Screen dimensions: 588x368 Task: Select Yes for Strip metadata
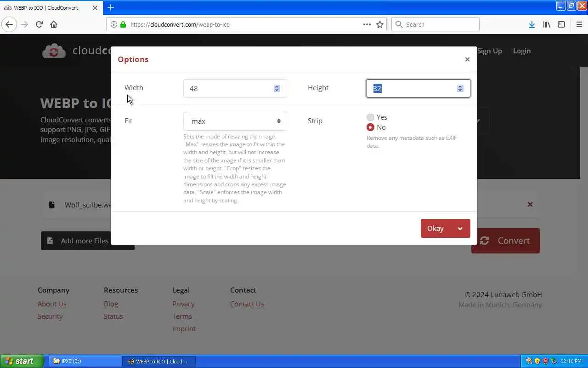click(x=370, y=117)
